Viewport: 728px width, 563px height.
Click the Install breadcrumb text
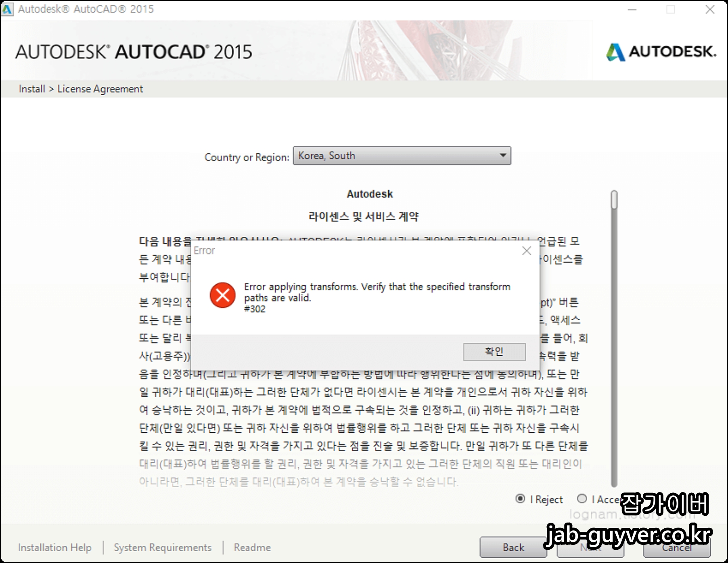pyautogui.click(x=32, y=89)
